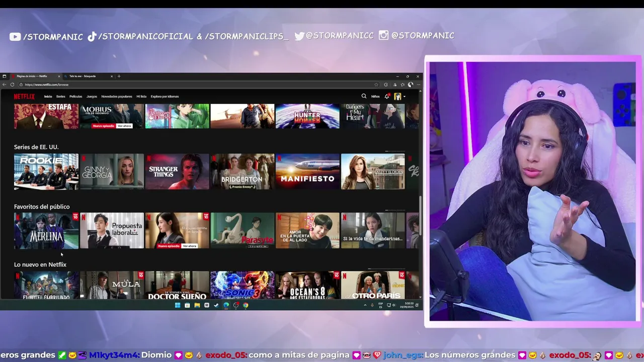Image resolution: width=644 pixels, height=362 pixels.
Task: Open La ley y el orden thumbnail
Action: point(373,171)
